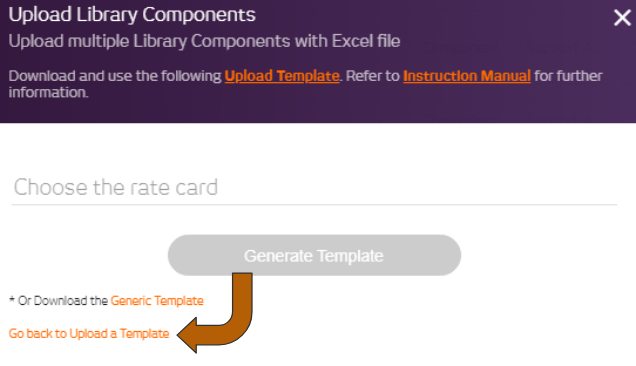Click the purple dialog header banner
The width and height of the screenshot is (636, 366).
[318, 61]
